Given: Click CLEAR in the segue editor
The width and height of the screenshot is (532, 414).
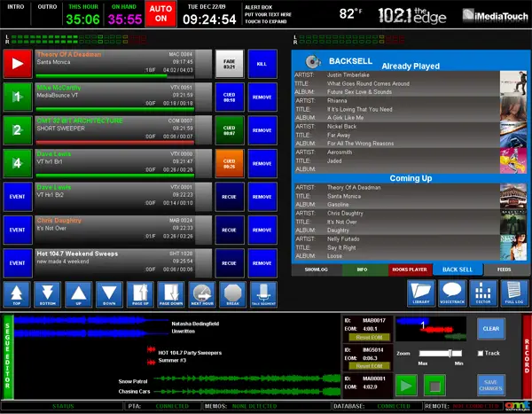Looking at the screenshot, I should (491, 329).
